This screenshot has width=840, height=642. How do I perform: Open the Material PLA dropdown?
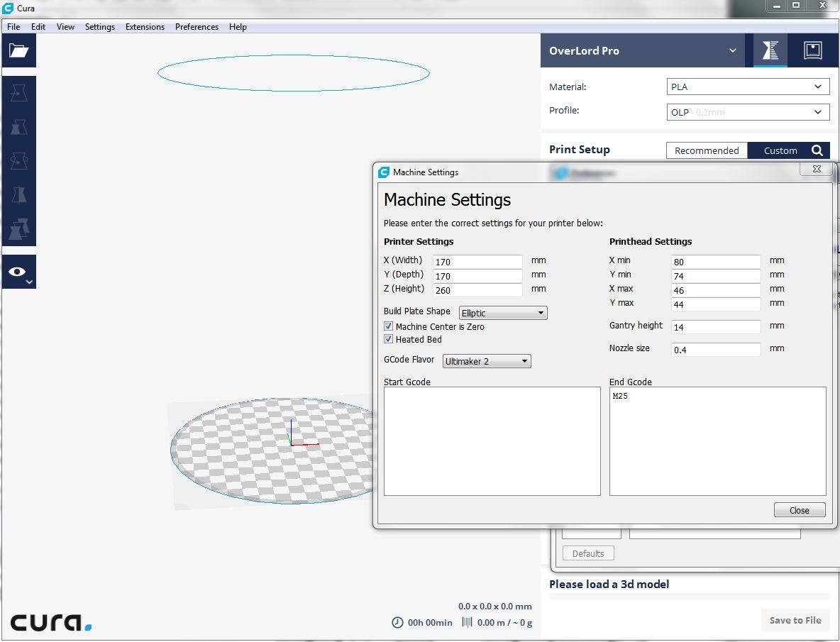(x=748, y=87)
